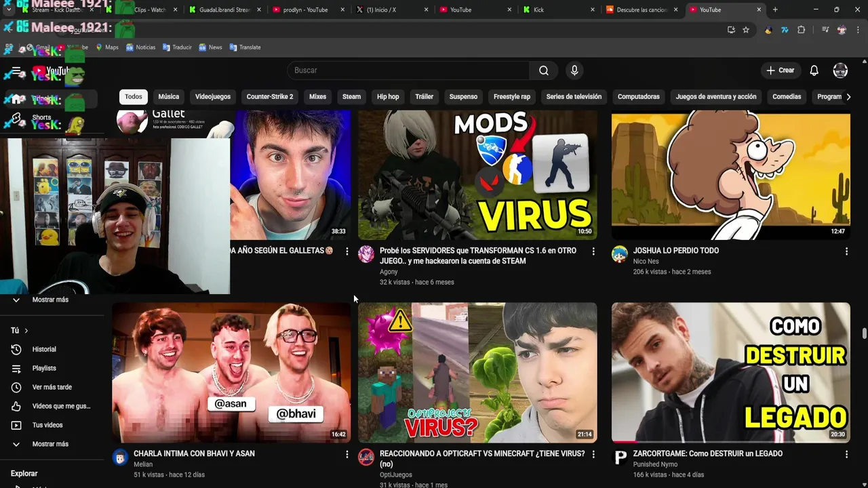Open options menu for CS 1.6 servers video
868x488 pixels.
593,251
